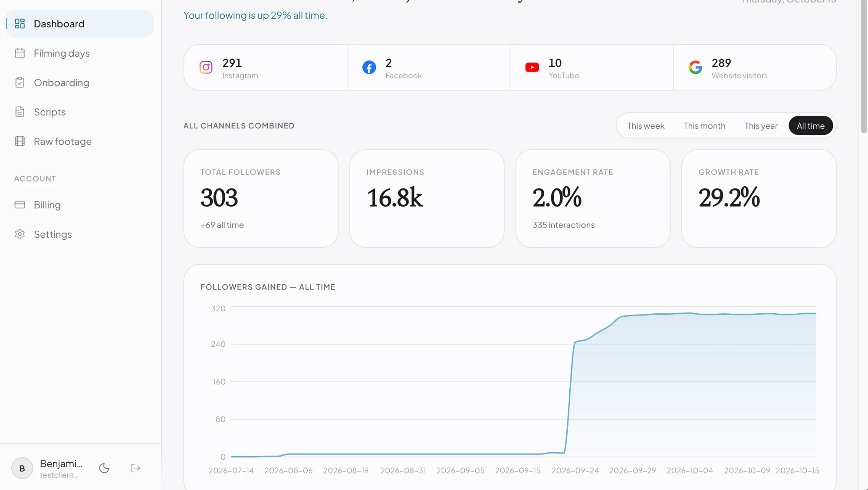Click the Growth Rate 29.2% value
The height and width of the screenshot is (490, 868).
point(729,197)
